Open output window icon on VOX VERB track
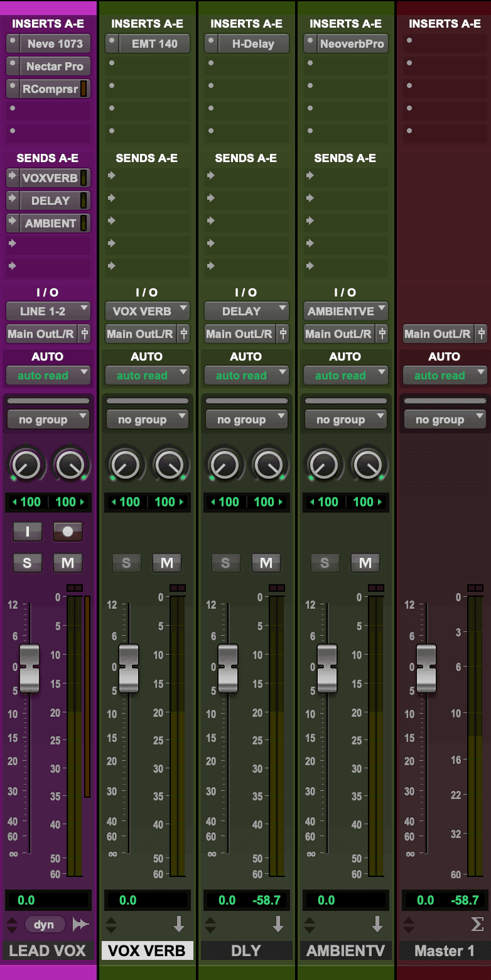 tap(183, 334)
